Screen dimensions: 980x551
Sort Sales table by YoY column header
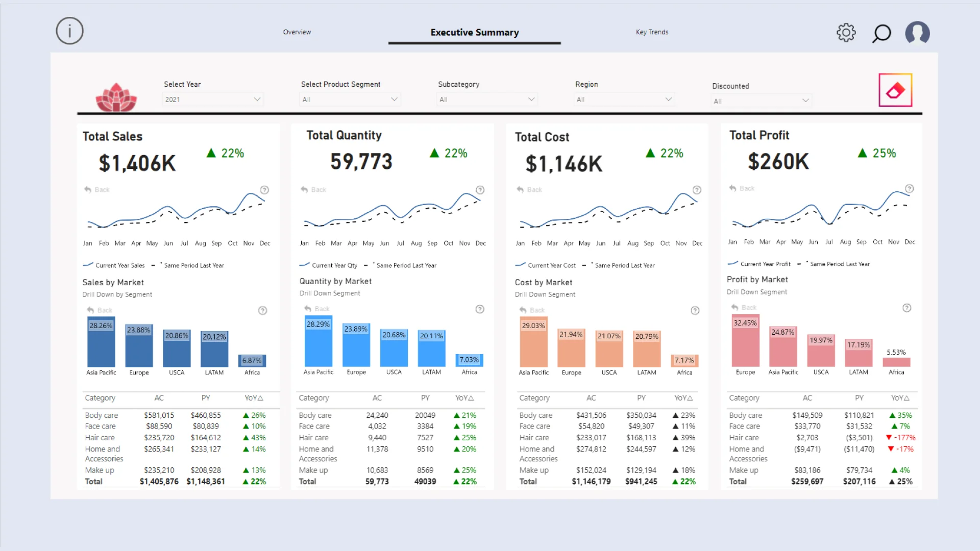point(254,398)
